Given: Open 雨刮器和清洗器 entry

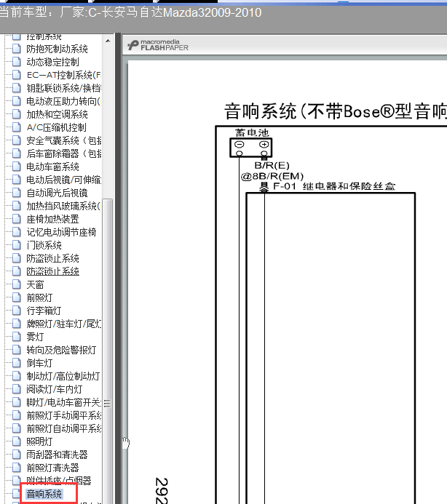Looking at the screenshot, I should (57, 455).
